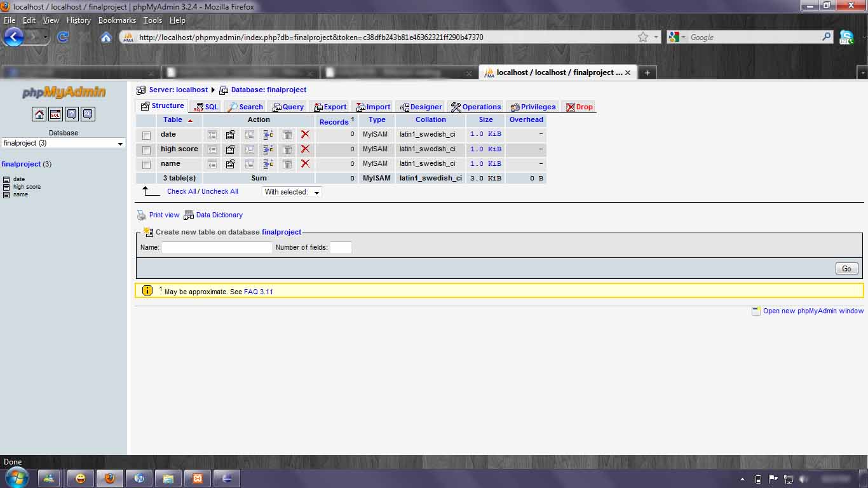The width and height of the screenshot is (868, 488).
Task: Open the SQL query window icon in sidebar
Action: click(x=55, y=114)
